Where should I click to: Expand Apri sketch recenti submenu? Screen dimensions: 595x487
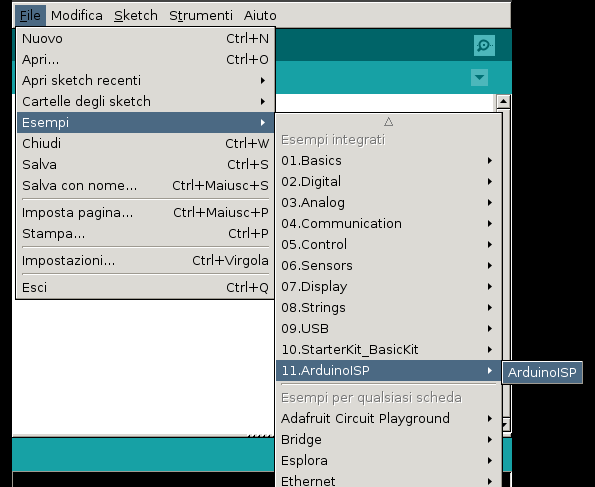145,80
